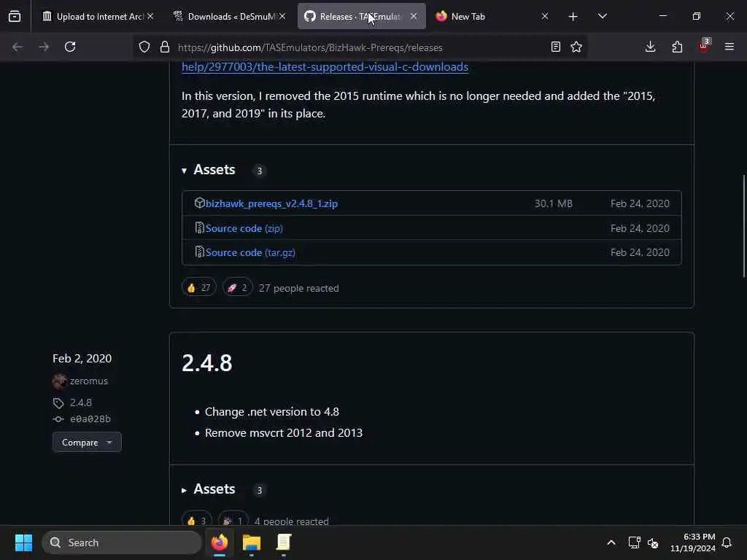
Task: Open the muted volume tray icon
Action: [x=653, y=542]
